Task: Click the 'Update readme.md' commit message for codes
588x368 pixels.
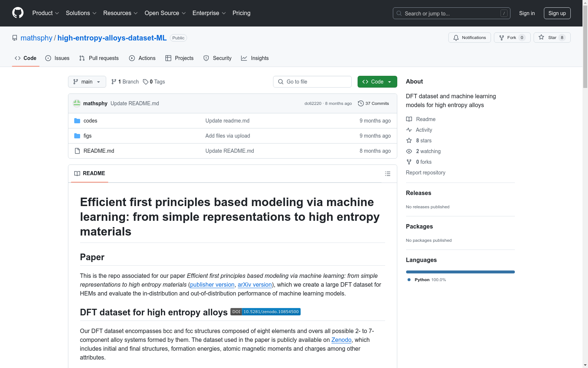Action: (227, 121)
